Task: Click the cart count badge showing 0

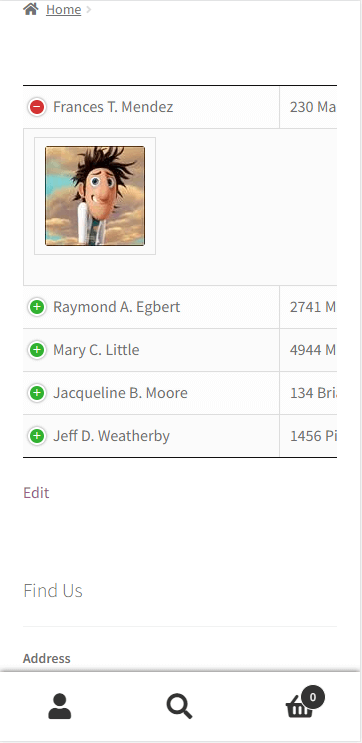Action: coord(312,697)
